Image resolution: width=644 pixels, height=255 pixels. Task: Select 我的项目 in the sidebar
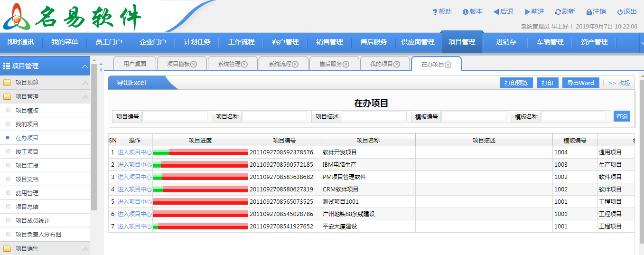click(x=27, y=124)
